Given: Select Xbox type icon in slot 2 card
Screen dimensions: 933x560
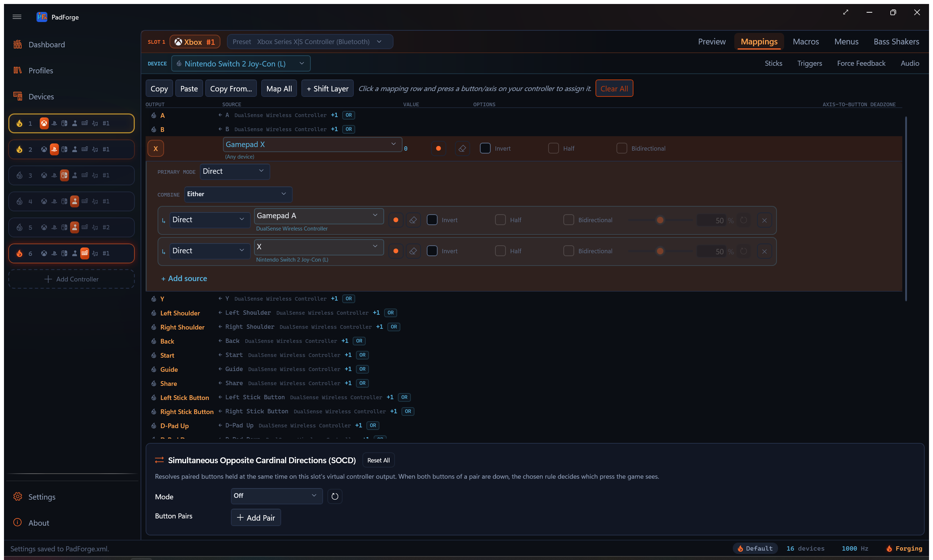Looking at the screenshot, I should [x=44, y=150].
